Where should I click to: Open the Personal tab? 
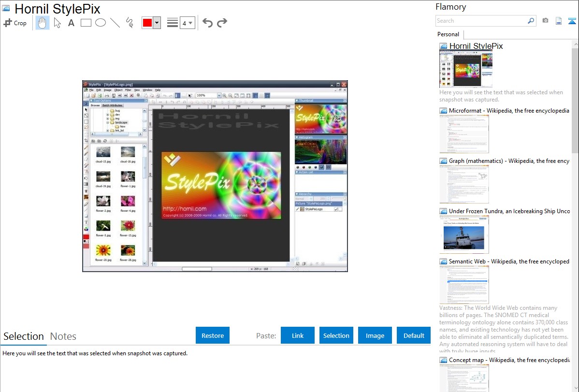point(448,34)
